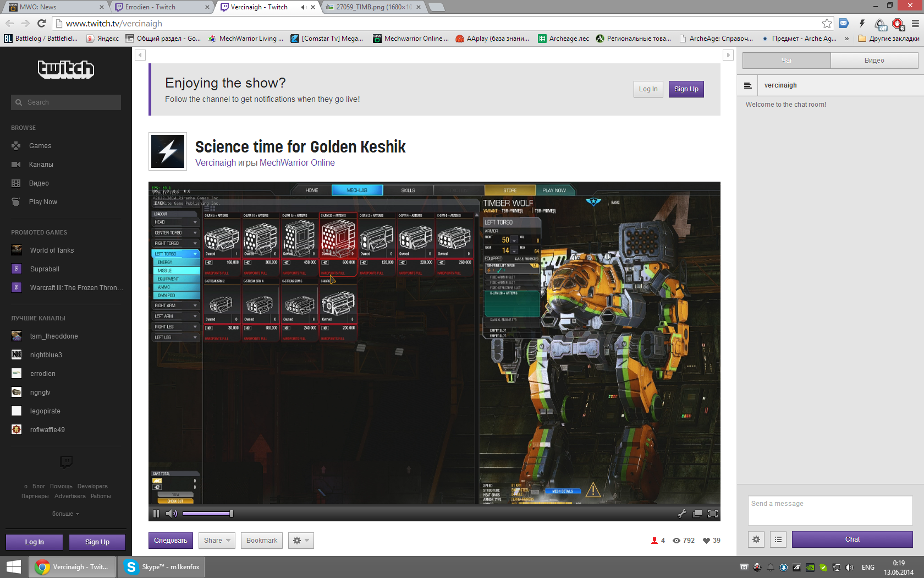Screen dimensions: 924x578
Task: Click the Games icon in Browse sidebar
Action: [16, 146]
